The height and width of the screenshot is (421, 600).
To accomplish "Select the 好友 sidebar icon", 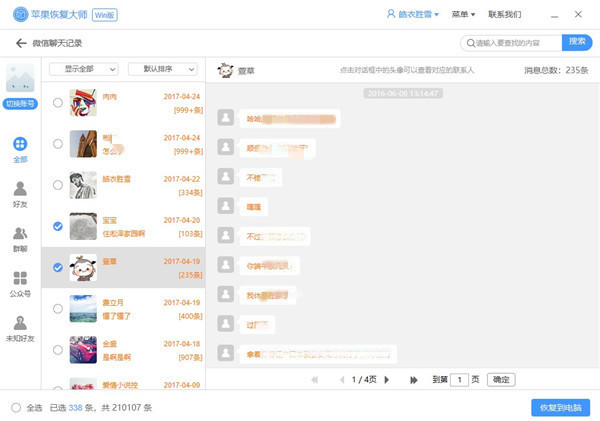I will (x=20, y=189).
